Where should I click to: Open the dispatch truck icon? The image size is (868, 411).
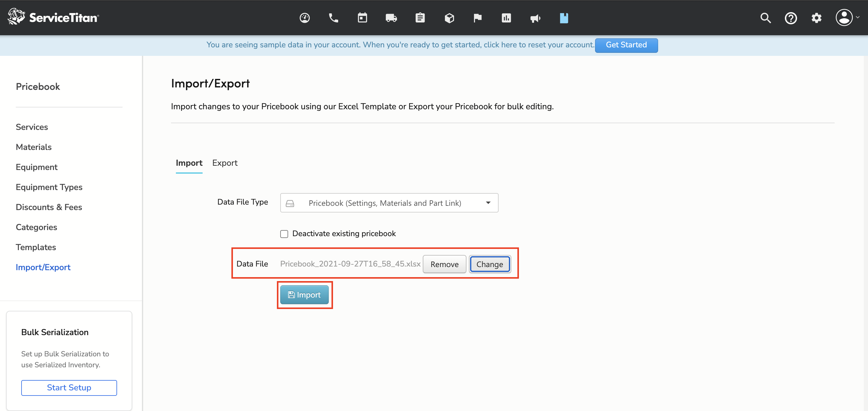tap(391, 18)
